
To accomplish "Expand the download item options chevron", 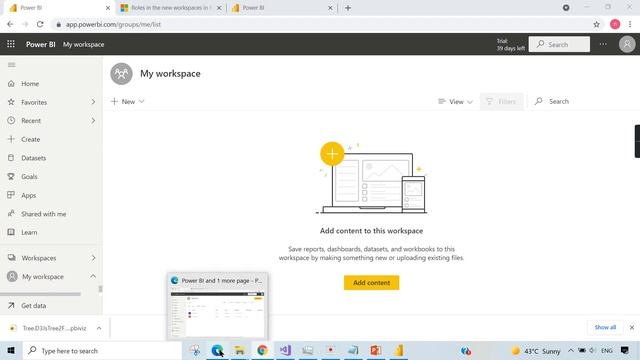I will point(99,328).
